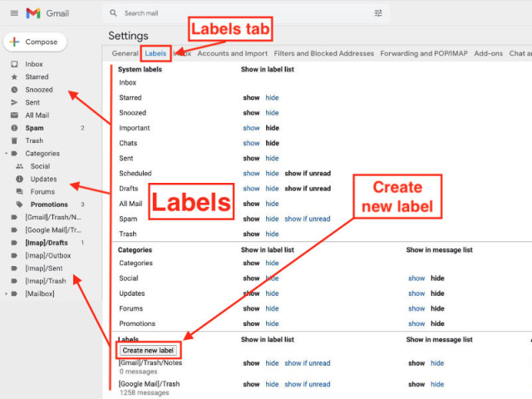This screenshot has height=399, width=532.
Task: Switch to the General settings tab
Action: tap(125, 54)
